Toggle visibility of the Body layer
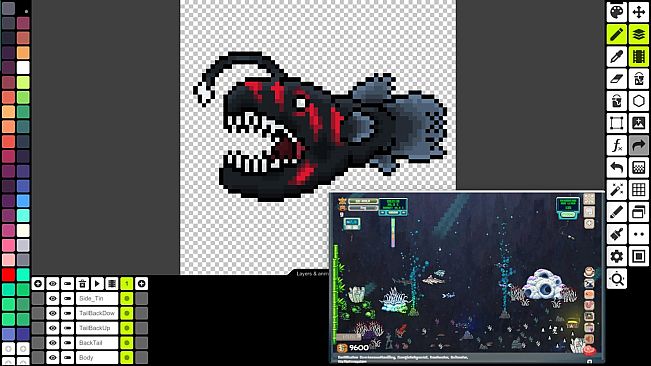Viewport: 651px width, 366px height. pos(53,357)
